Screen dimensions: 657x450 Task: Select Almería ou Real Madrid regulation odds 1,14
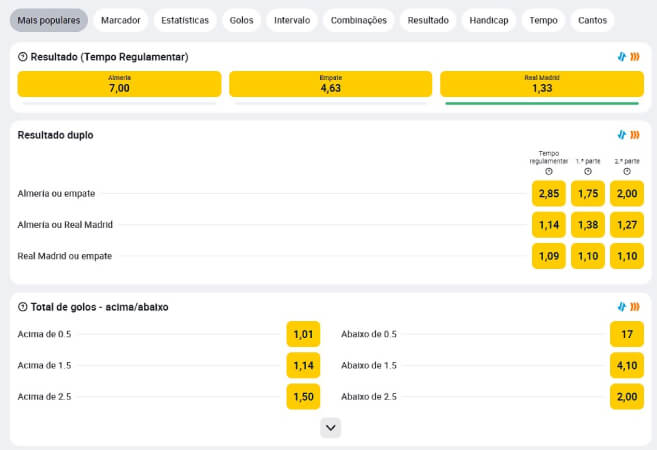549,225
